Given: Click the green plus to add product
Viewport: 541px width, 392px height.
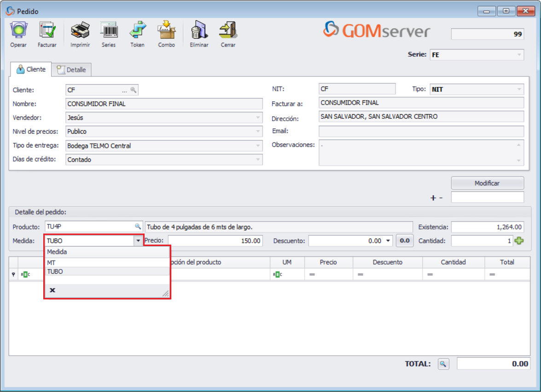Looking at the screenshot, I should click(518, 240).
